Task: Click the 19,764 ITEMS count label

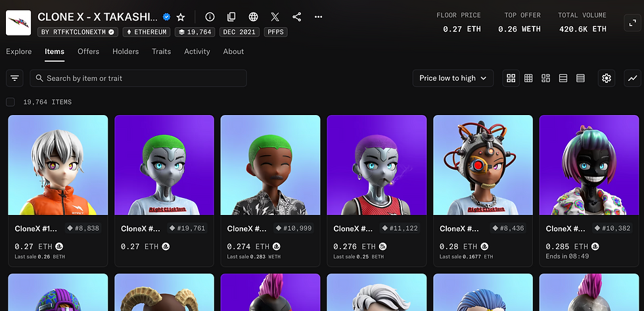Action: [x=47, y=102]
